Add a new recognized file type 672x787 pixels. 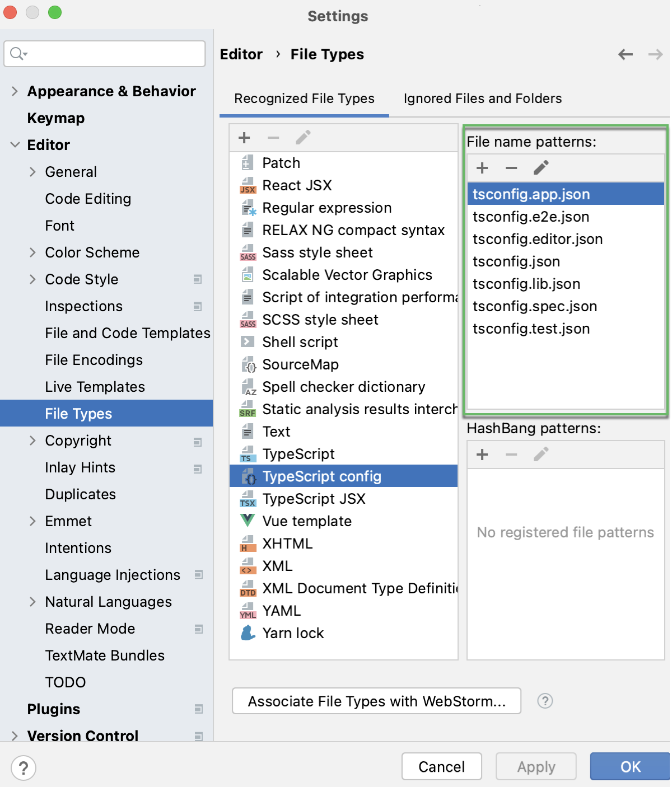[244, 137]
